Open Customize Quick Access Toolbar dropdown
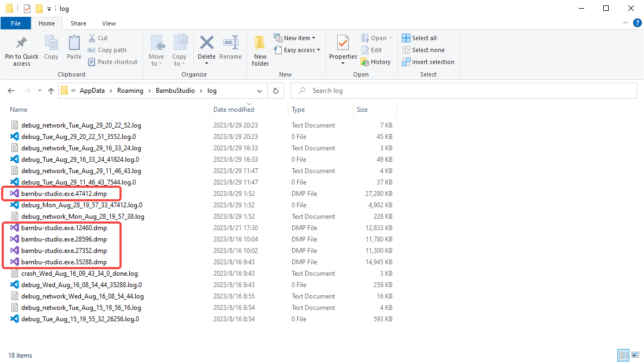The width and height of the screenshot is (644, 362). pos(49,9)
